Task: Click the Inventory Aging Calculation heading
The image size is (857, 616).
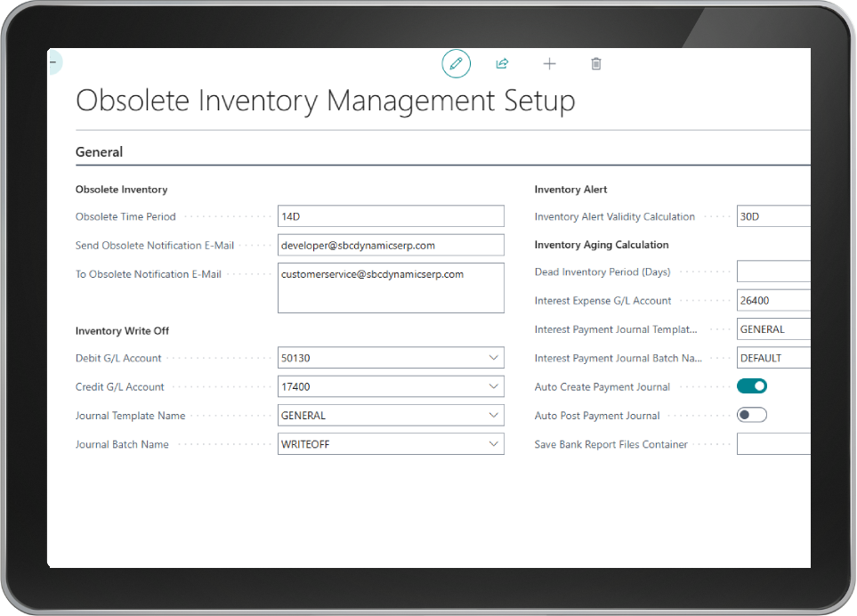Action: (x=602, y=245)
